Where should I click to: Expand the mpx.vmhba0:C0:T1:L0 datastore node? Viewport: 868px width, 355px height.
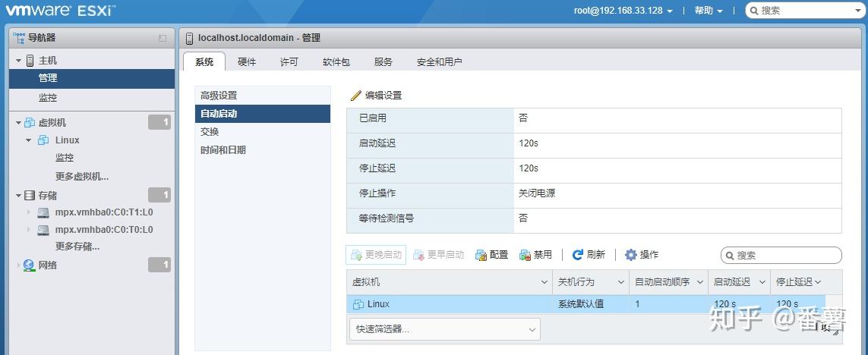pyautogui.click(x=29, y=212)
